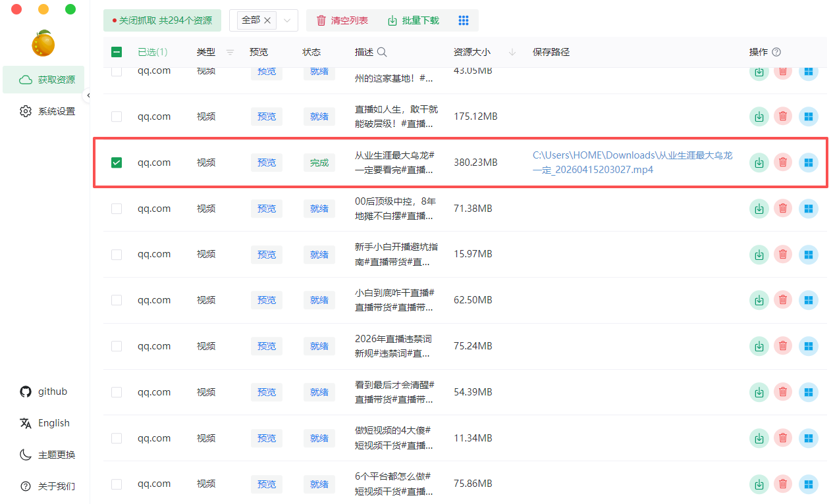Expand the 全部 type filter dropdown
The width and height of the screenshot is (833, 504).
(x=287, y=20)
